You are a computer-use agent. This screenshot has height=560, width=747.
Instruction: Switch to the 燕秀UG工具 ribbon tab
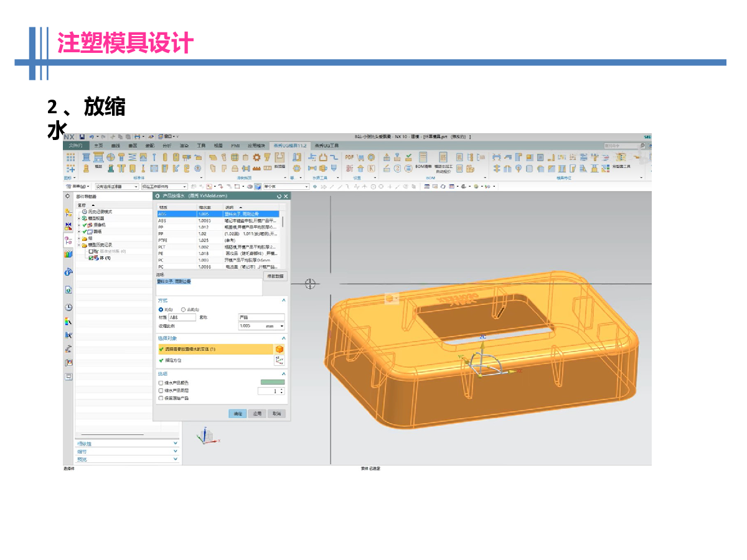click(x=326, y=146)
